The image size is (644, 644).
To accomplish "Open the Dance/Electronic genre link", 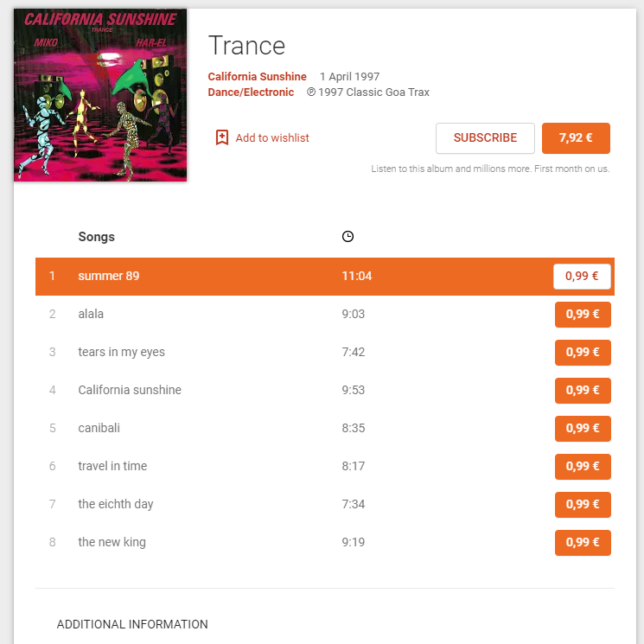I will (x=251, y=92).
